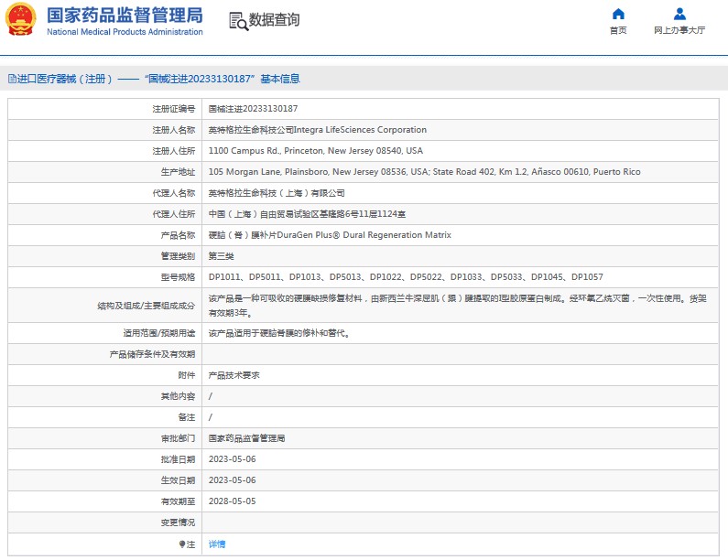Click the 代理人住所 label cell

coord(105,214)
